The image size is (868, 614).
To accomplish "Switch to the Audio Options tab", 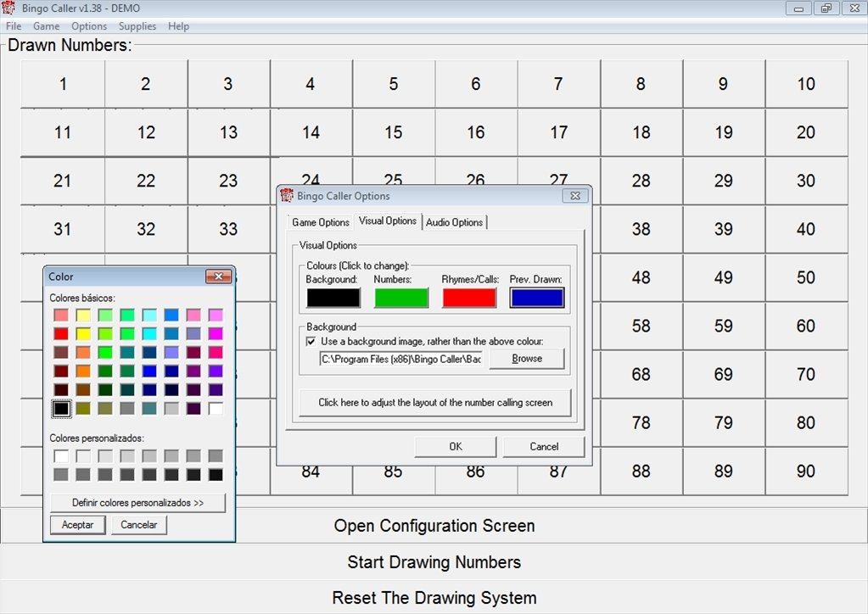I will (x=454, y=222).
